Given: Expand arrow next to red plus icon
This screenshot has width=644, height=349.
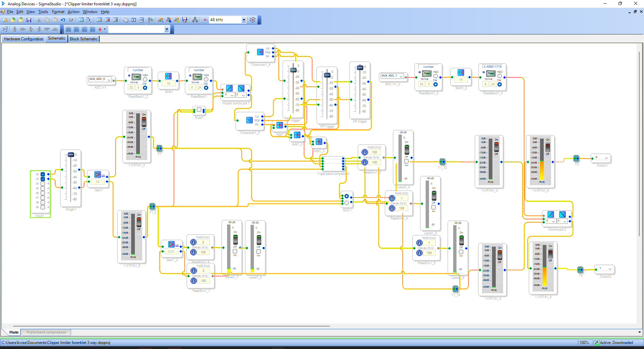Looking at the screenshot, I should pyautogui.click(x=105, y=29).
